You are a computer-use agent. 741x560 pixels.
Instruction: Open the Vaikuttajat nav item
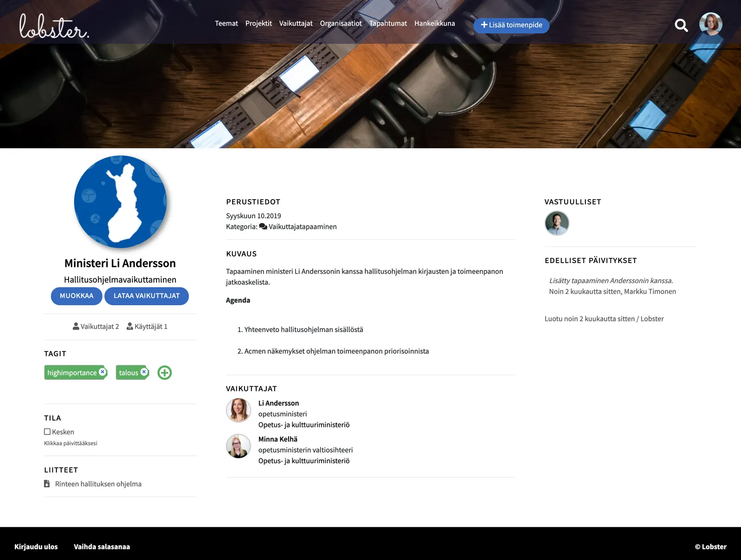[296, 23]
